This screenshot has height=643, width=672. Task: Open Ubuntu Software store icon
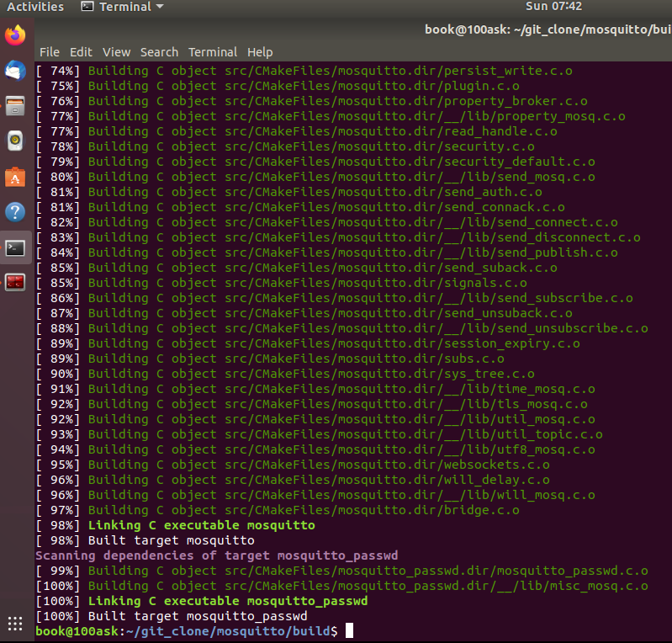pos(15,177)
